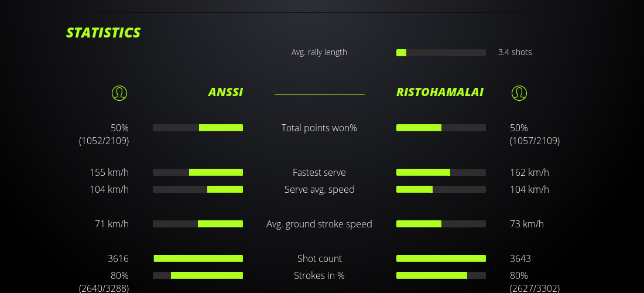Click Anssi's 3616 shot count value

click(118, 258)
